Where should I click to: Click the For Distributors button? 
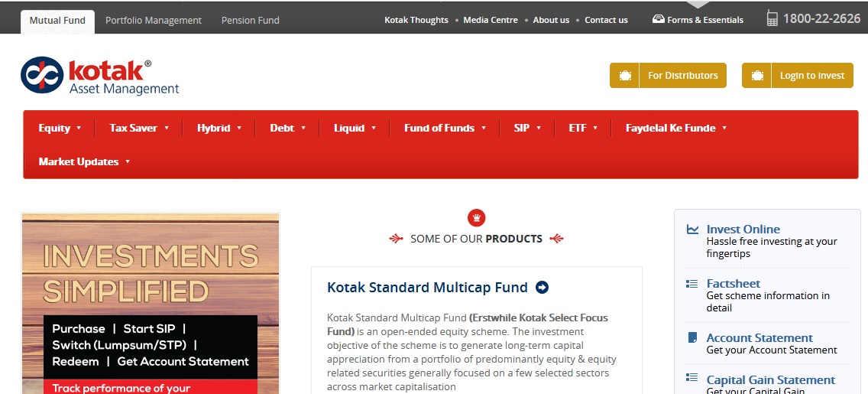click(x=668, y=76)
